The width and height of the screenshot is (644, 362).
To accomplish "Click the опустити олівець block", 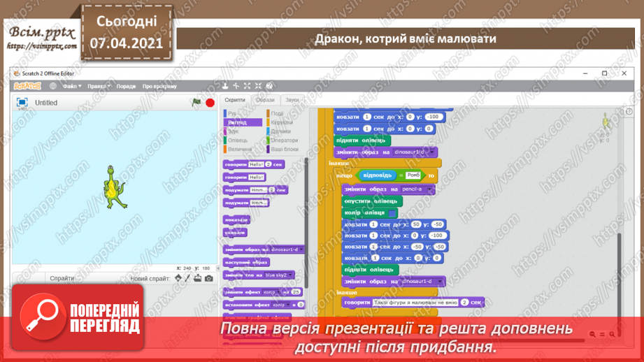I will click(x=371, y=201).
